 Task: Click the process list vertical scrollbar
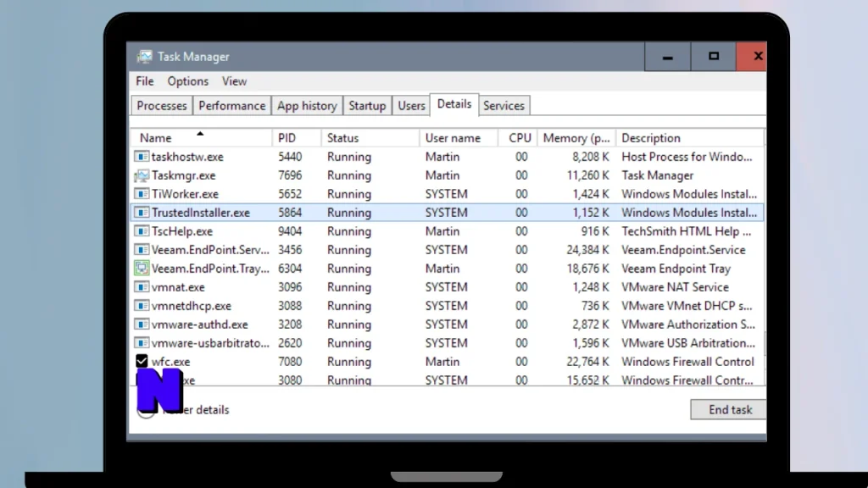pyautogui.click(x=765, y=258)
